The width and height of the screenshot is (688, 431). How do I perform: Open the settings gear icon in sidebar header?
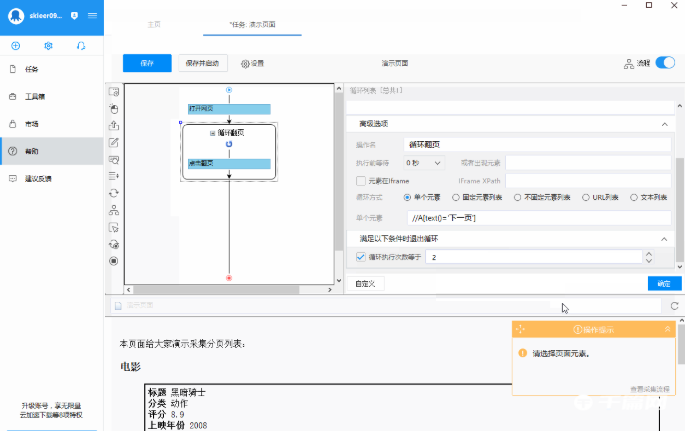(x=48, y=46)
